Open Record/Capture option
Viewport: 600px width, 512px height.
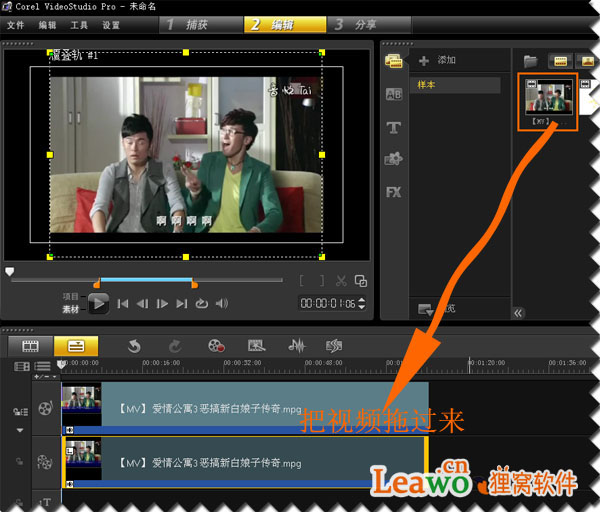point(216,346)
